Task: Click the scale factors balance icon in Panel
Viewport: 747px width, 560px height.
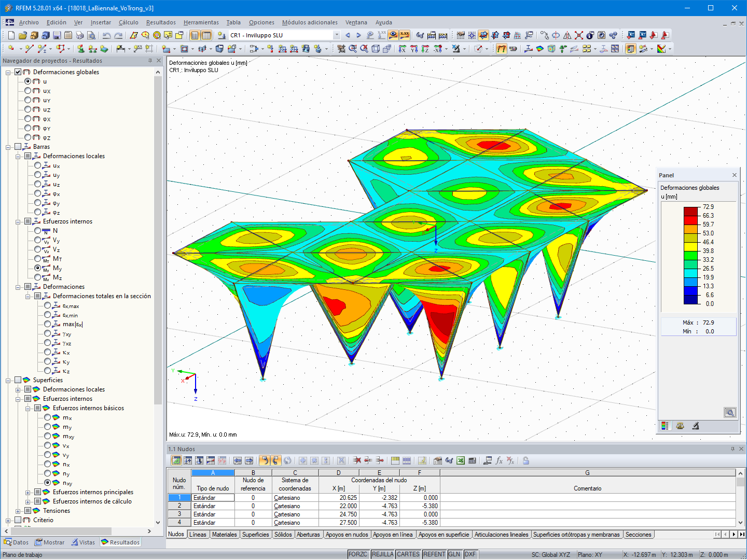Action: (x=680, y=426)
